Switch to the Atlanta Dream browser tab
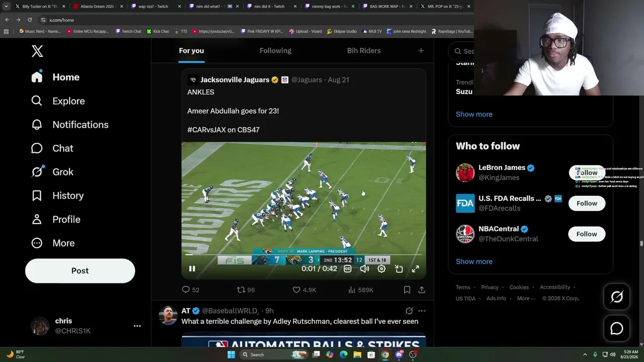644x362 pixels. coord(98,7)
